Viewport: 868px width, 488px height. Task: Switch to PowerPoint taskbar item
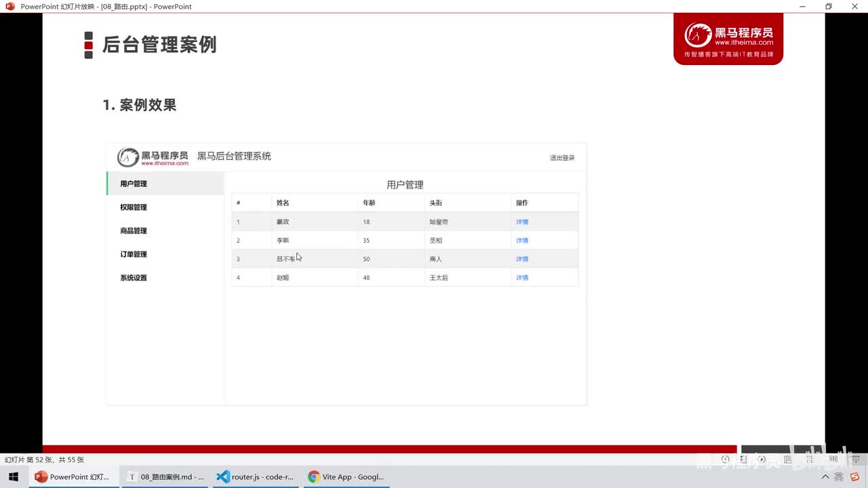[73, 477]
